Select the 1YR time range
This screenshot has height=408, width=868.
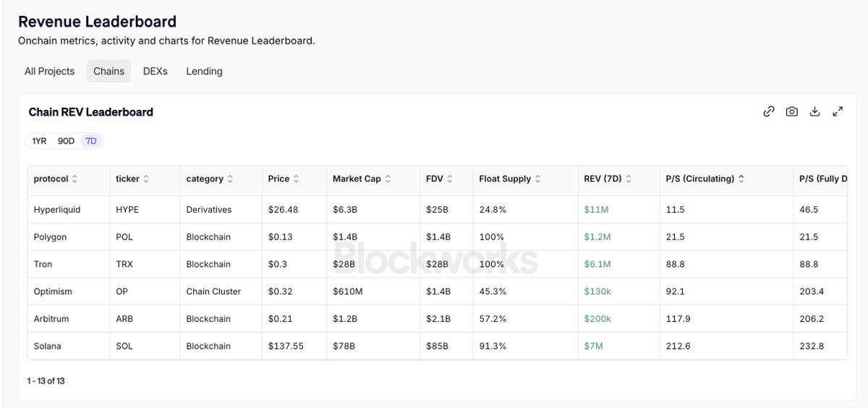pos(39,141)
